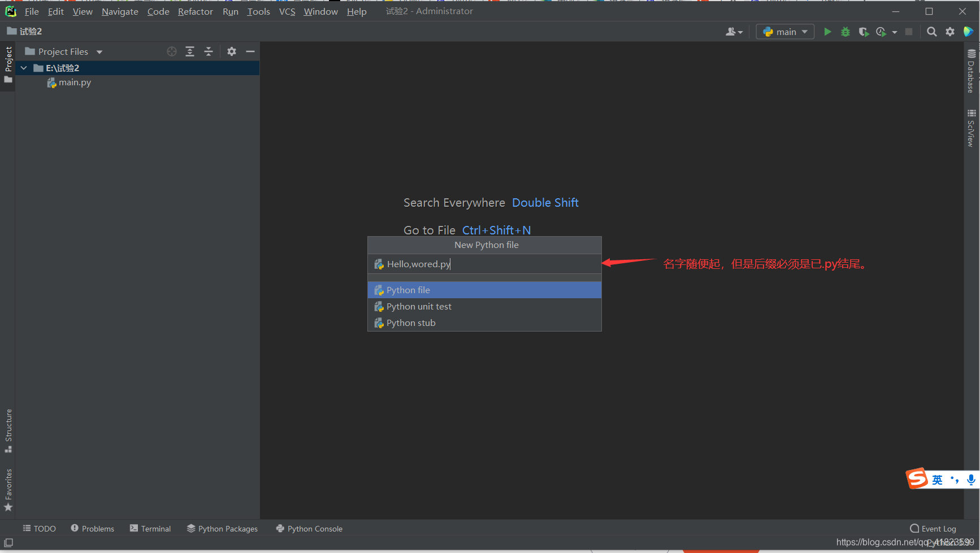Click the Stop square button

coord(909,32)
